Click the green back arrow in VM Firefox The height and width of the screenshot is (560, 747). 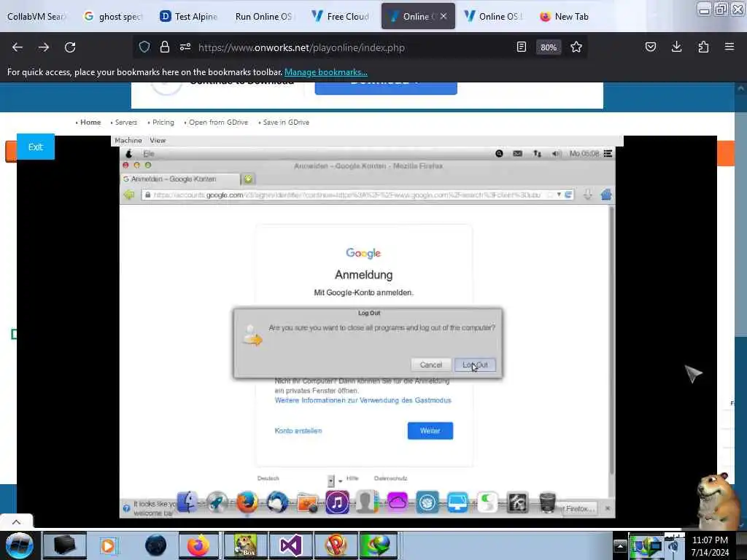(128, 195)
